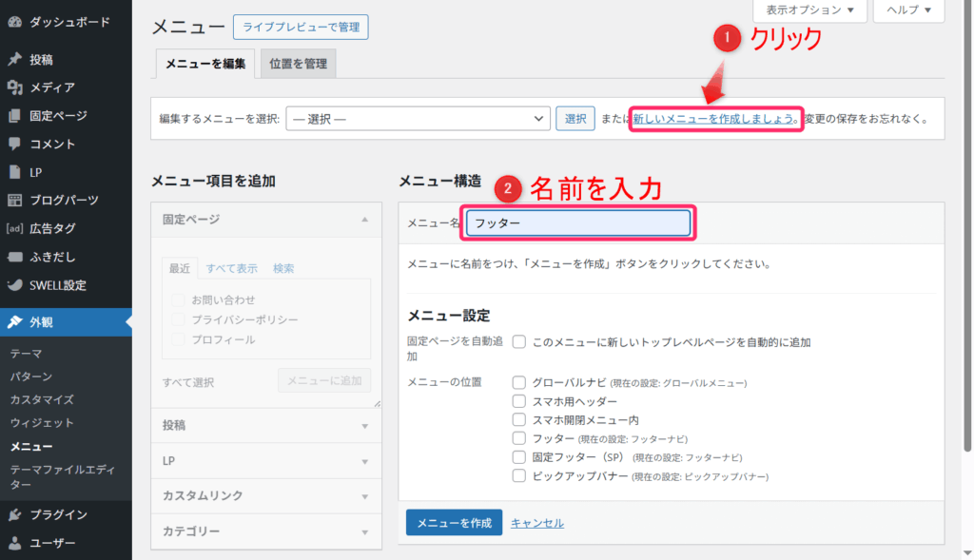974x560 pixels.
Task: Check the 固定フッター（SP） checkbox
Action: click(x=519, y=457)
